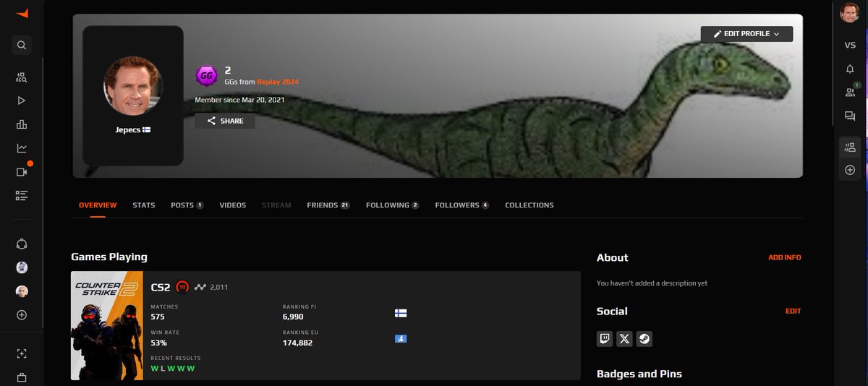868x386 pixels.
Task: Click the 2,011 ELO value
Action: pos(219,287)
